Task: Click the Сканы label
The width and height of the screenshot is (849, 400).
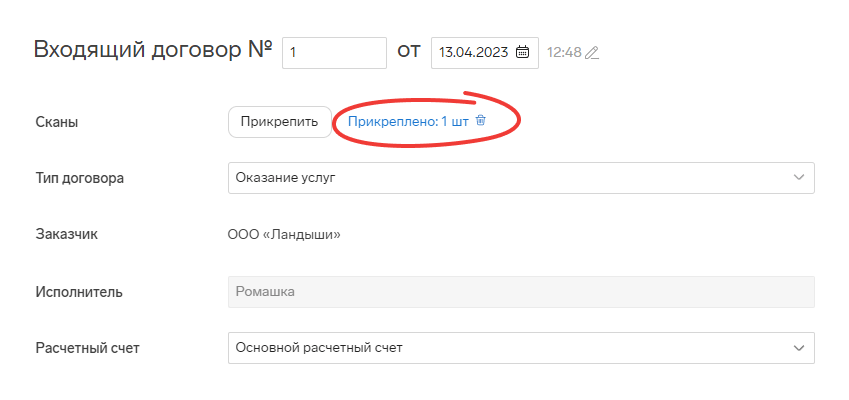Action: pyautogui.click(x=57, y=122)
